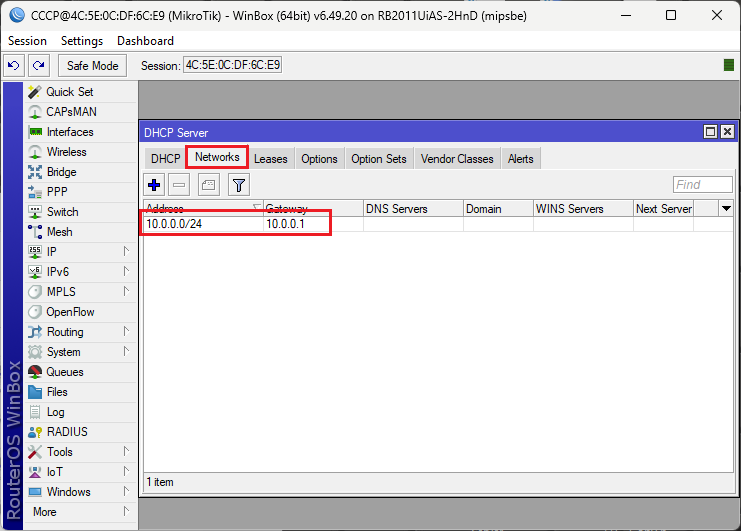Viewport: 741px width, 531px height.
Task: Click the Queues sidebar icon
Action: click(x=34, y=372)
